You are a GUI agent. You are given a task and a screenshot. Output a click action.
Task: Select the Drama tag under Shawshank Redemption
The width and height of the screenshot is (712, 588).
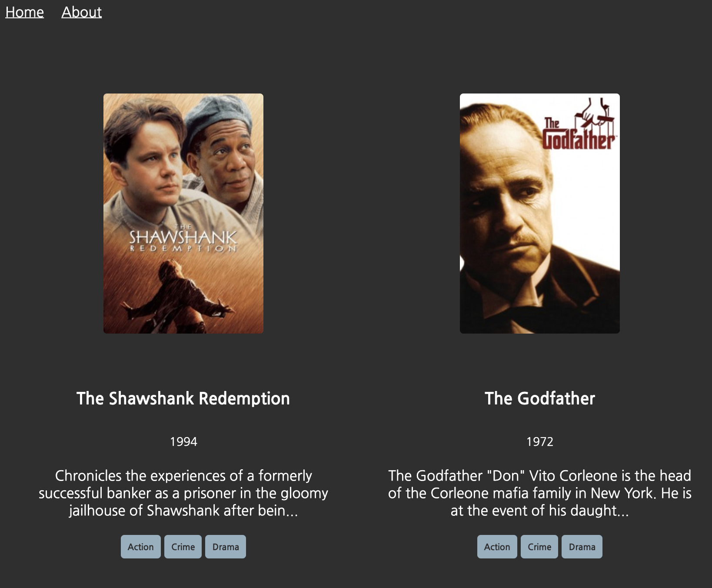tap(226, 547)
